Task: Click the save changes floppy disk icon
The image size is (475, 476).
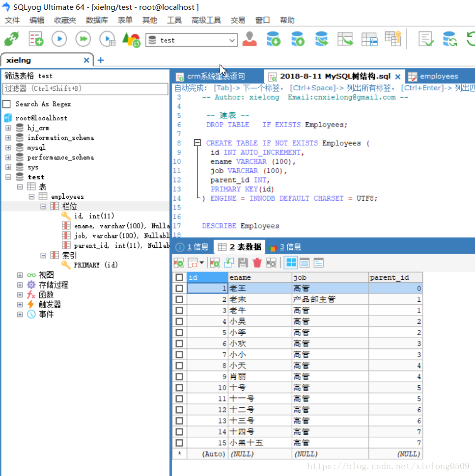Action: tap(243, 263)
